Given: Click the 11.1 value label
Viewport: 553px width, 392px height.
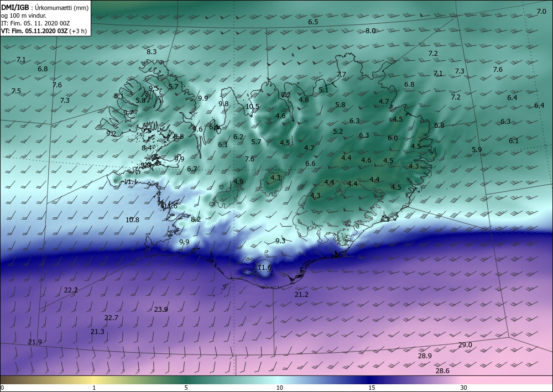Looking at the screenshot, I should [131, 182].
